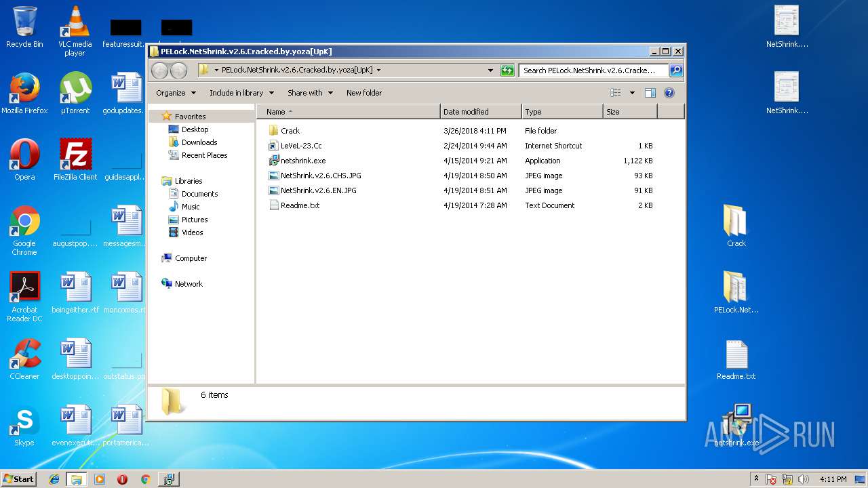The image size is (868, 488).
Task: Click the volume speaker tray icon
Action: coord(804,479)
